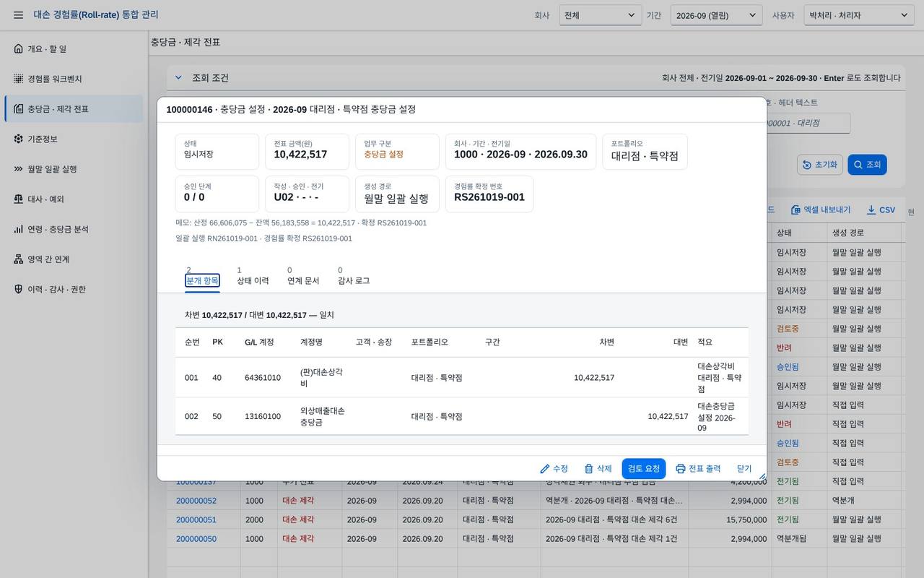Click the 기준정보 sidebar icon

click(19, 139)
